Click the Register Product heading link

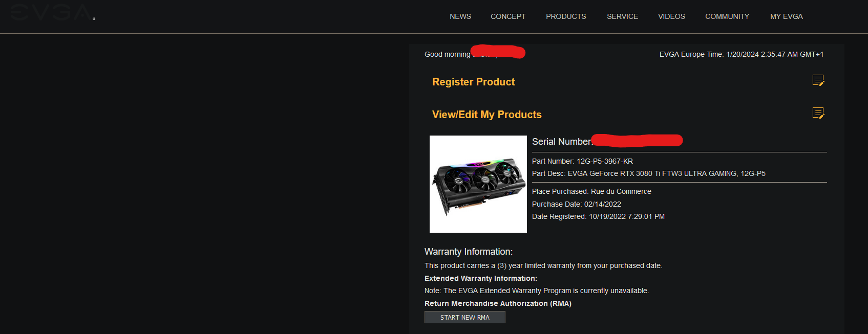click(x=473, y=82)
